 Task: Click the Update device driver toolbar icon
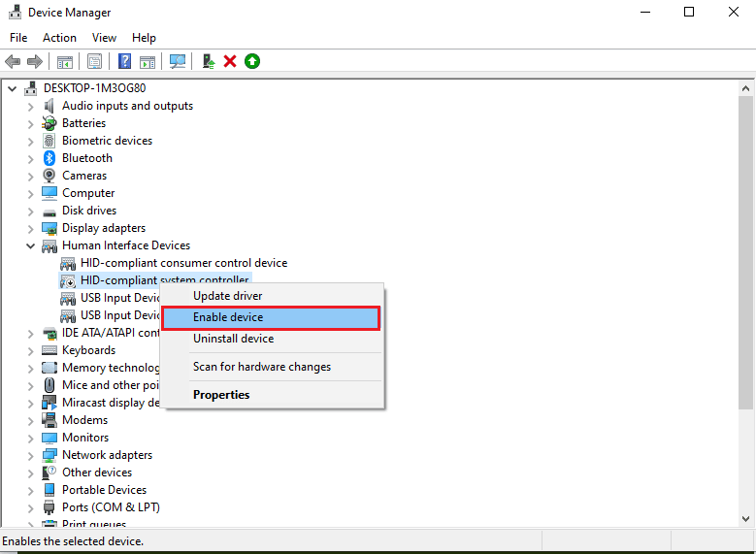(x=209, y=62)
